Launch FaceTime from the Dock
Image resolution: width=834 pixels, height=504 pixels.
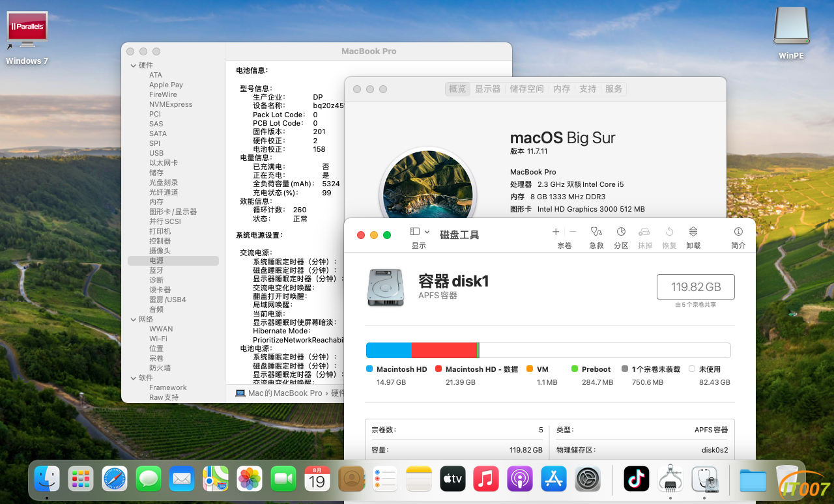pyautogui.click(x=283, y=479)
